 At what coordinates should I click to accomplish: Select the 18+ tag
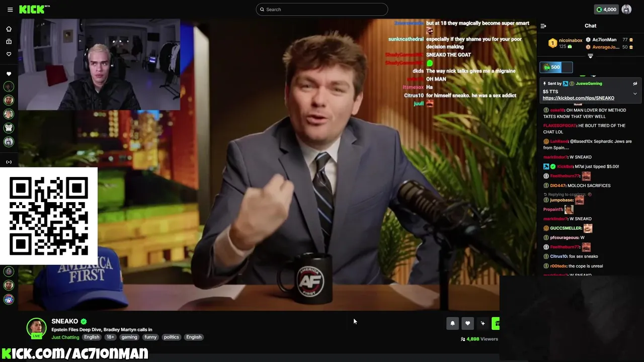(110, 337)
